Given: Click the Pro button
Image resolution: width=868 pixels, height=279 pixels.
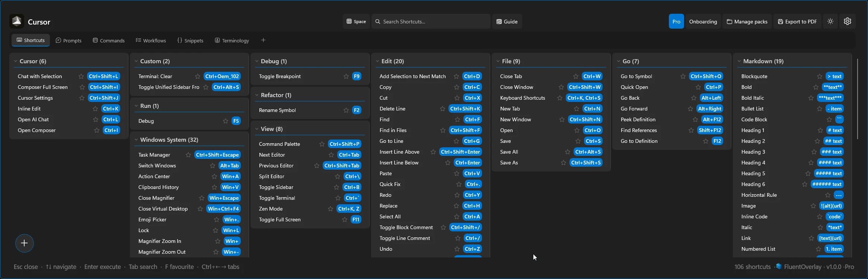Looking at the screenshot, I should coord(676,22).
